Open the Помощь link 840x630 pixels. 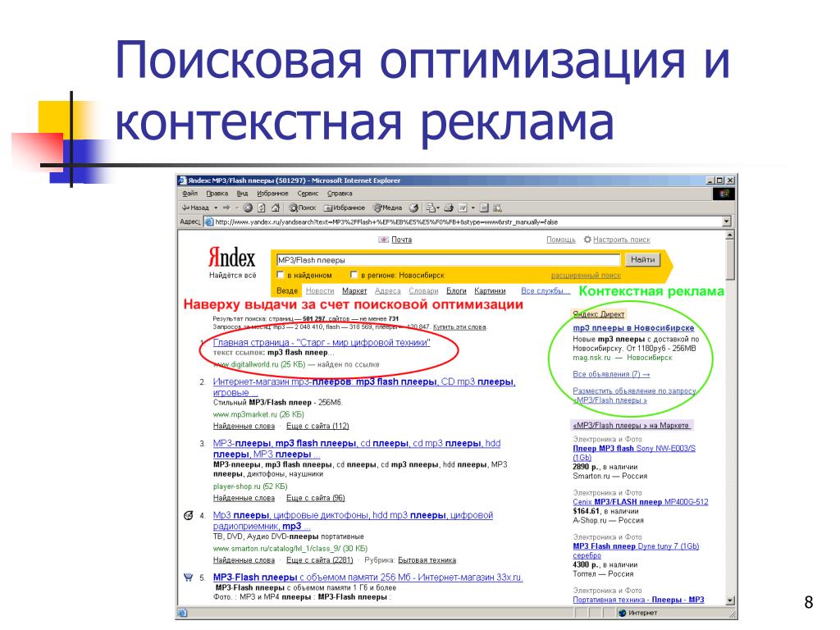(x=561, y=240)
